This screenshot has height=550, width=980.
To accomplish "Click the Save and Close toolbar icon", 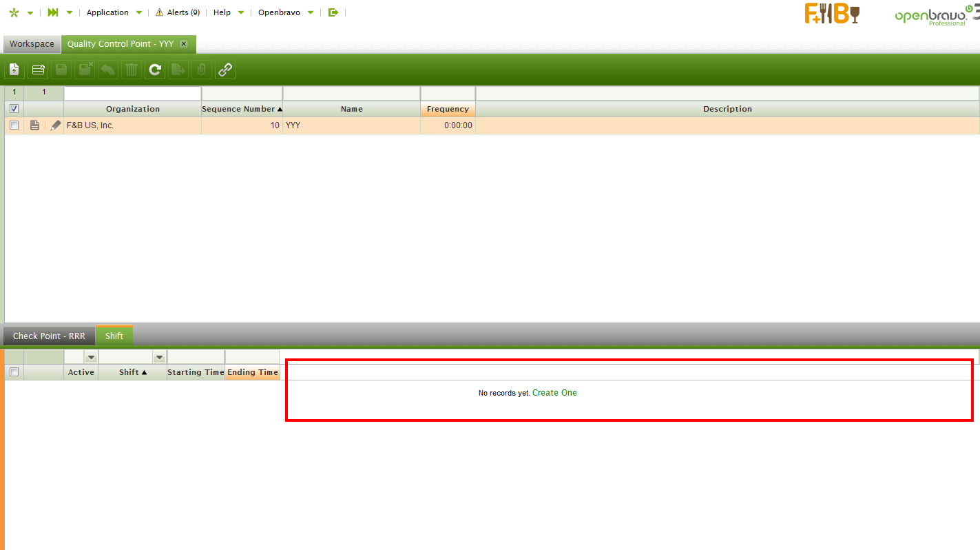I will click(x=85, y=70).
